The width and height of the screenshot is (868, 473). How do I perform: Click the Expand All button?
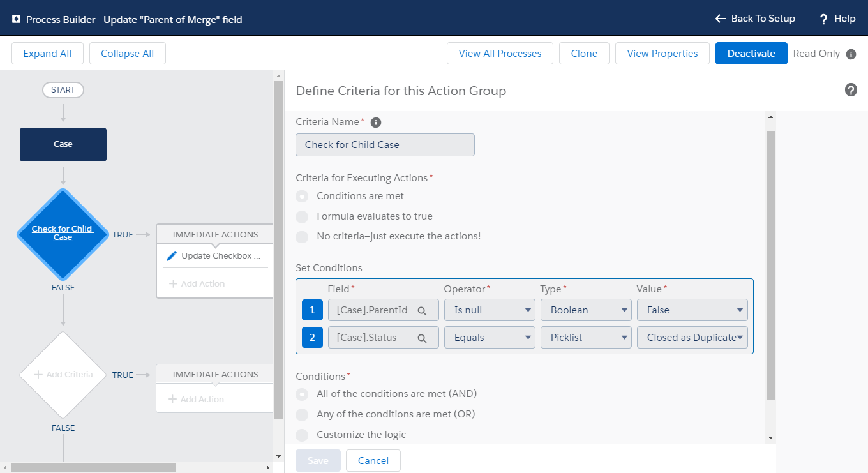click(47, 54)
